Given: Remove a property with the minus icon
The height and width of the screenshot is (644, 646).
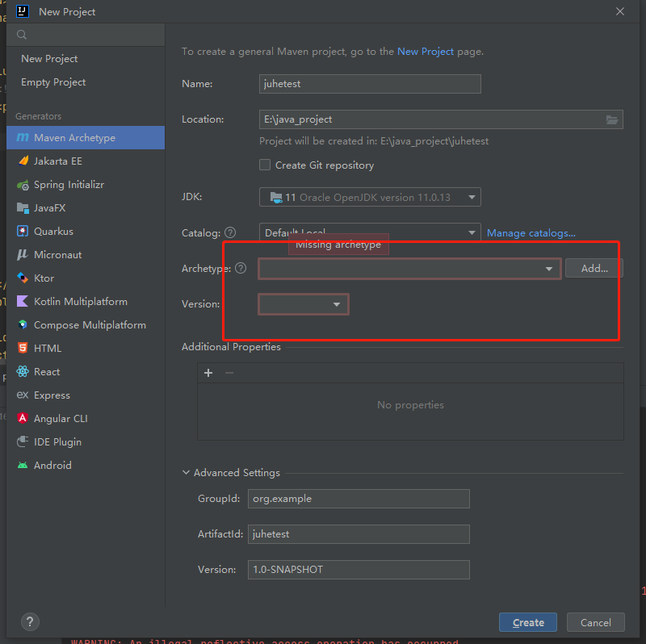Looking at the screenshot, I should pyautogui.click(x=229, y=373).
